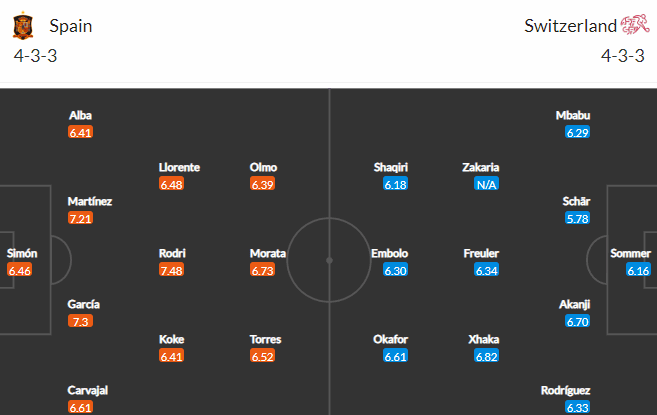
Task: Click García's 7.3 rating badge
Action: (81, 321)
